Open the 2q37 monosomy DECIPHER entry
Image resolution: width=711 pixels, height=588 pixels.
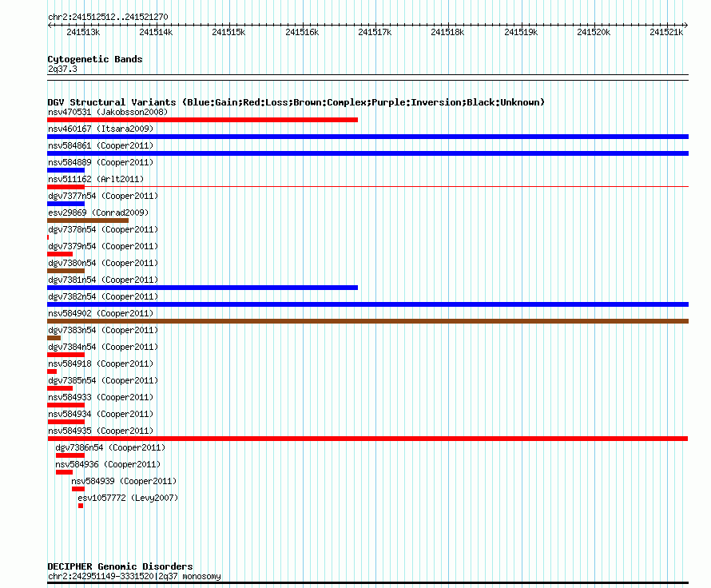tap(134, 576)
